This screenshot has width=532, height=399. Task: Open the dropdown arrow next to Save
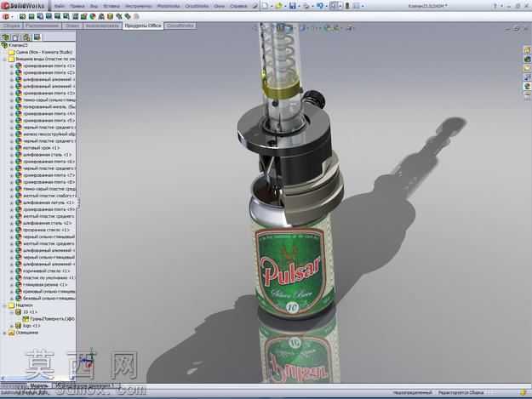click(299, 6)
